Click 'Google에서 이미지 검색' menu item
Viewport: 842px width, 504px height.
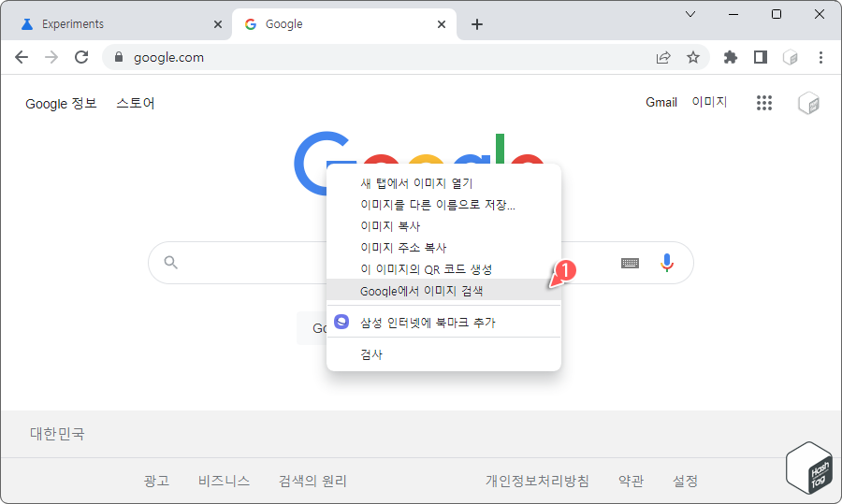point(443,291)
